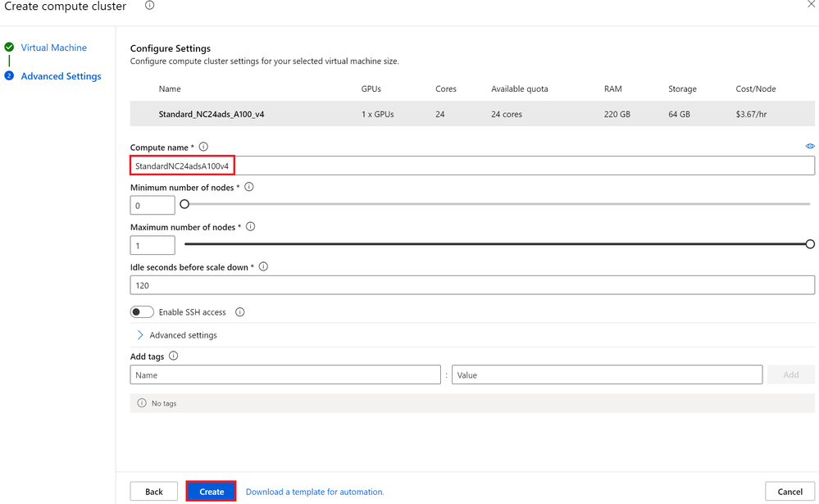Click the blue eye preview icon
819x504 pixels.
[810, 146]
